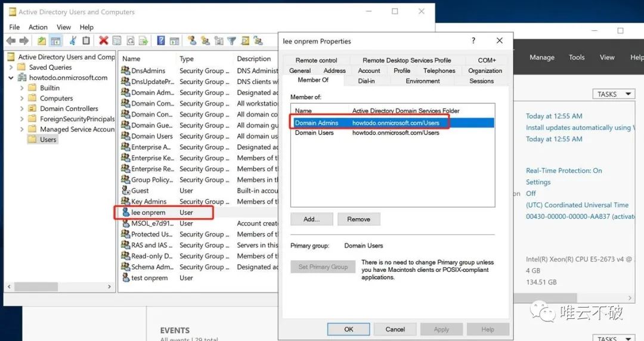Click the Cut scissors icon
Screen dimensions: 644x341
tap(73, 41)
